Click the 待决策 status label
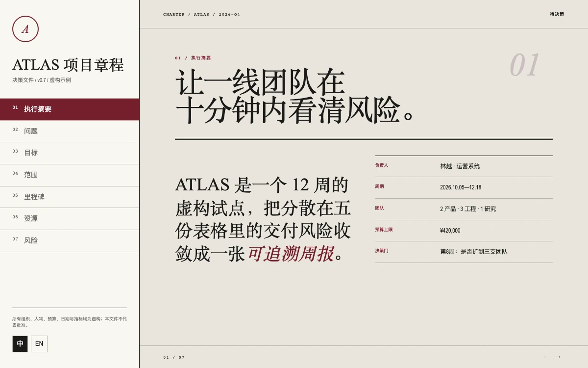 pyautogui.click(x=557, y=14)
